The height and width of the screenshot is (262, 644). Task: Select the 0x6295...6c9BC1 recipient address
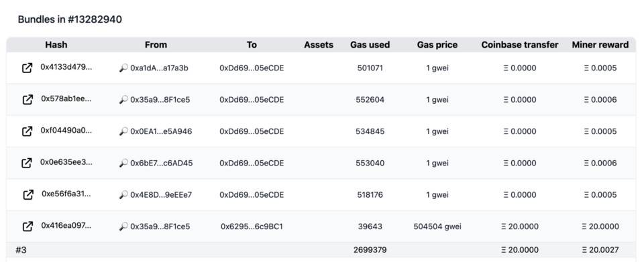[252, 226]
